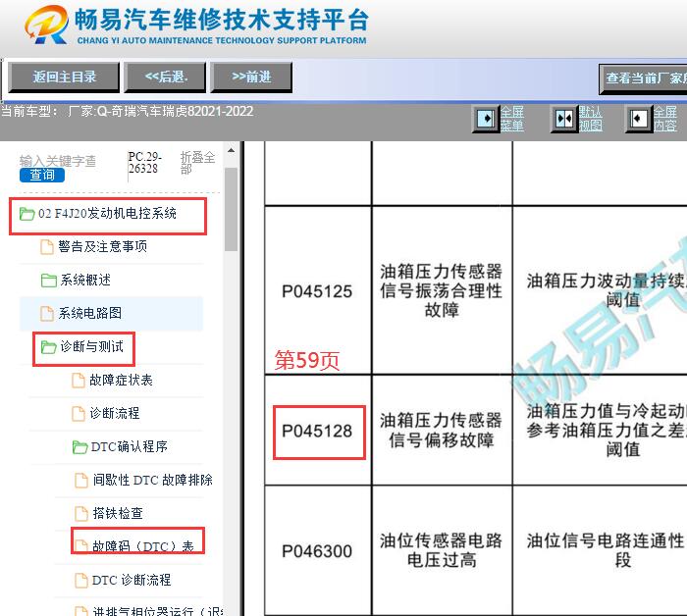687x616 pixels.
Task: Open 搭铁检查 tree item
Action: click(x=118, y=514)
